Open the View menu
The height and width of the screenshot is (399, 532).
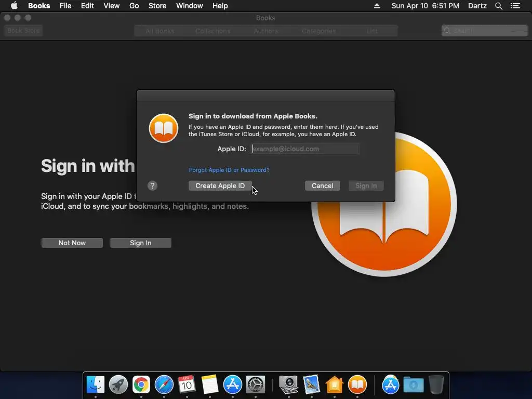[x=112, y=6]
